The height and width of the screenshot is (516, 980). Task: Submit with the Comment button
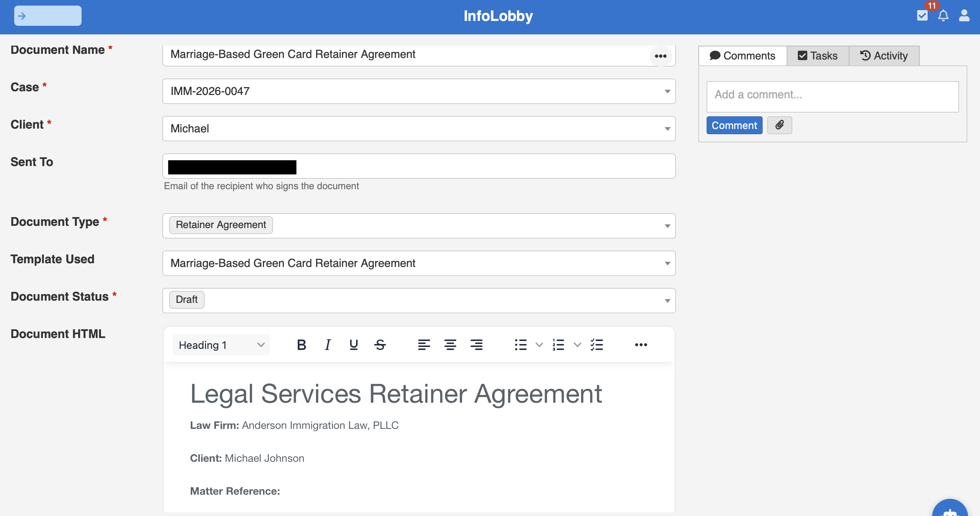pos(734,125)
